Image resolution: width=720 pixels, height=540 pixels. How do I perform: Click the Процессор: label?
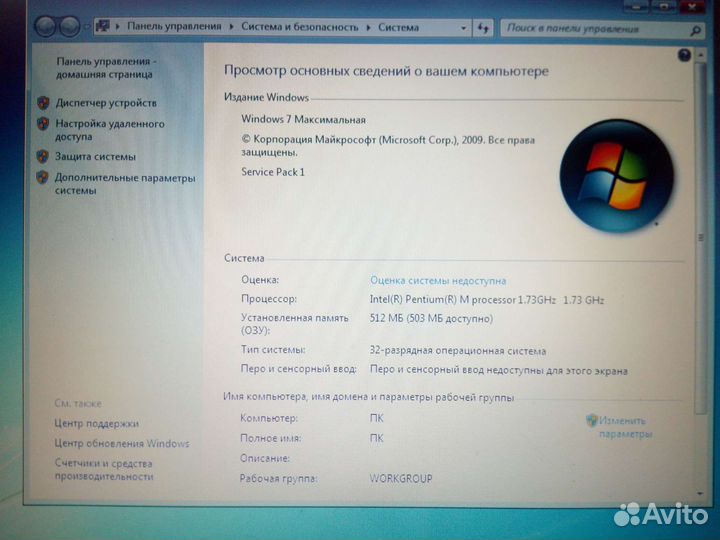click(269, 299)
